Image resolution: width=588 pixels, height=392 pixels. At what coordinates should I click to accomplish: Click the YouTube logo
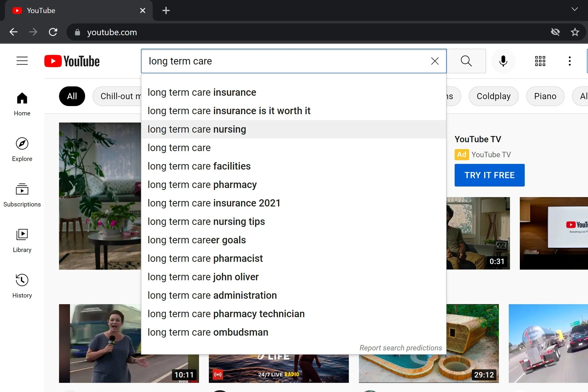(72, 61)
